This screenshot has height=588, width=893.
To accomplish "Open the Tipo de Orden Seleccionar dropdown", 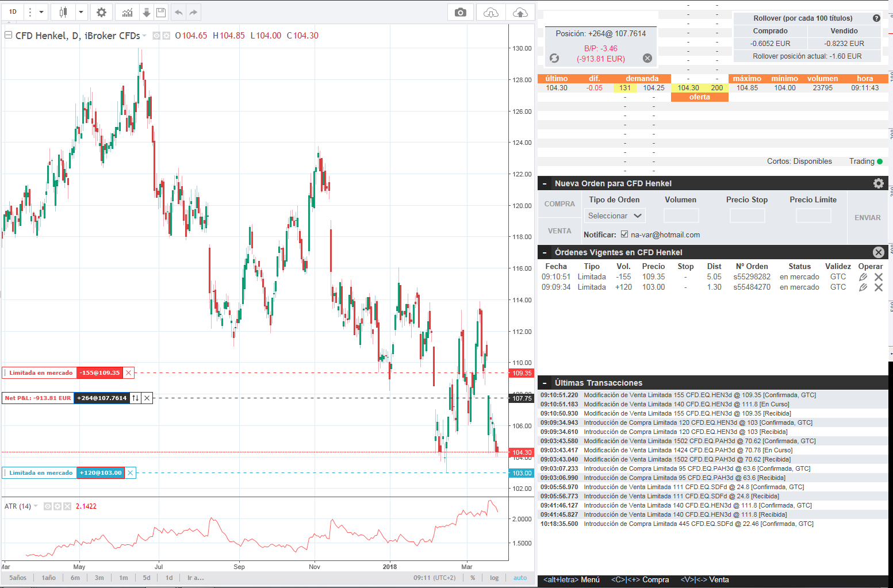I will point(615,216).
